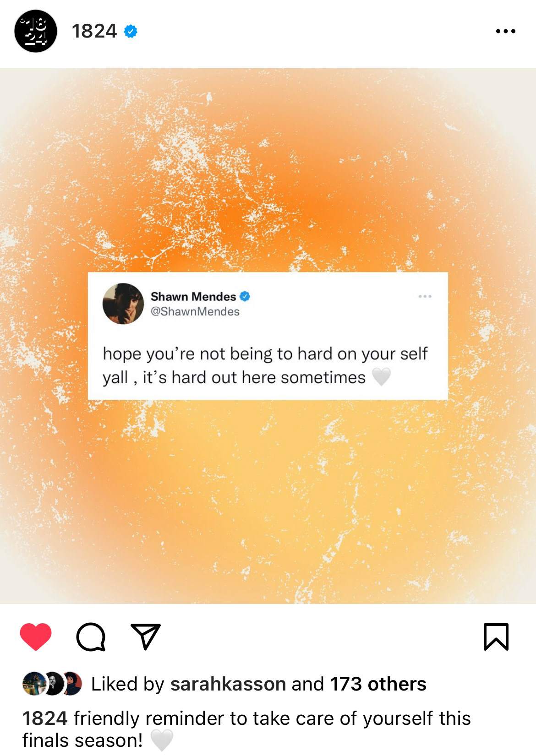Unlike the post with the red heart
This screenshot has height=756, width=536.
[36, 636]
